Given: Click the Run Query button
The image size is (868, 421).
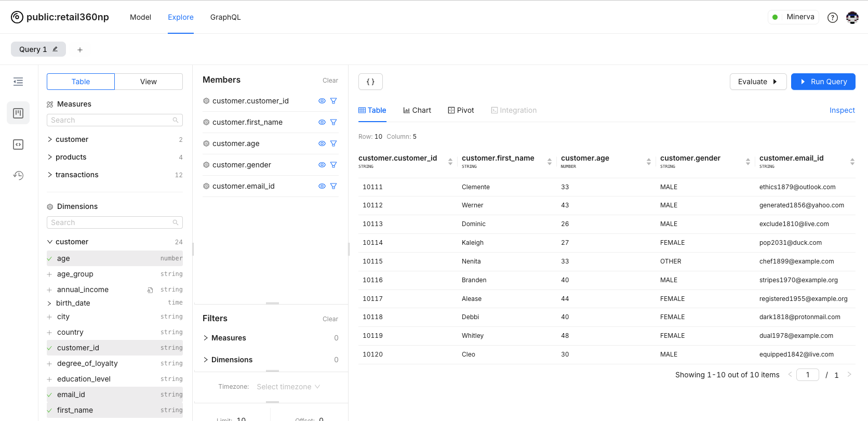Looking at the screenshot, I should [x=823, y=82].
